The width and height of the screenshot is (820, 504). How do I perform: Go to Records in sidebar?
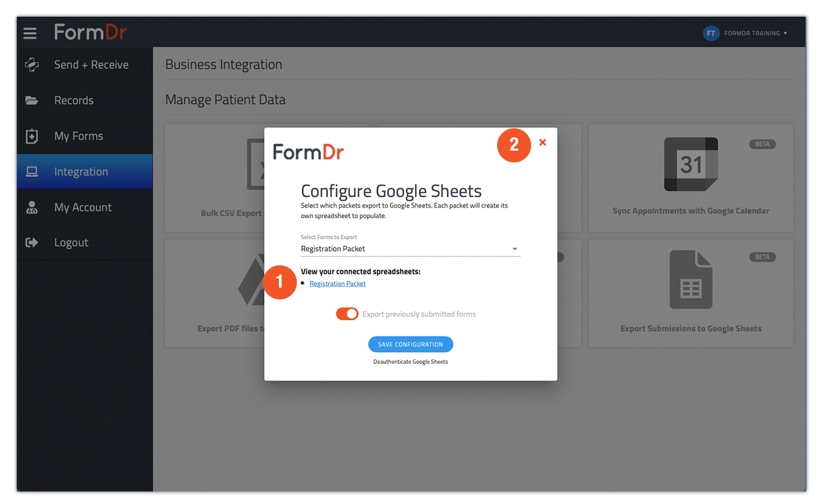pos(85,100)
